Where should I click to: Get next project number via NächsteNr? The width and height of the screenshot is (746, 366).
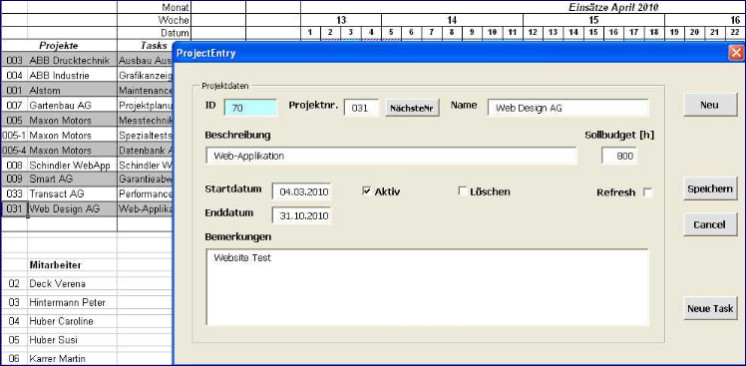click(x=412, y=108)
